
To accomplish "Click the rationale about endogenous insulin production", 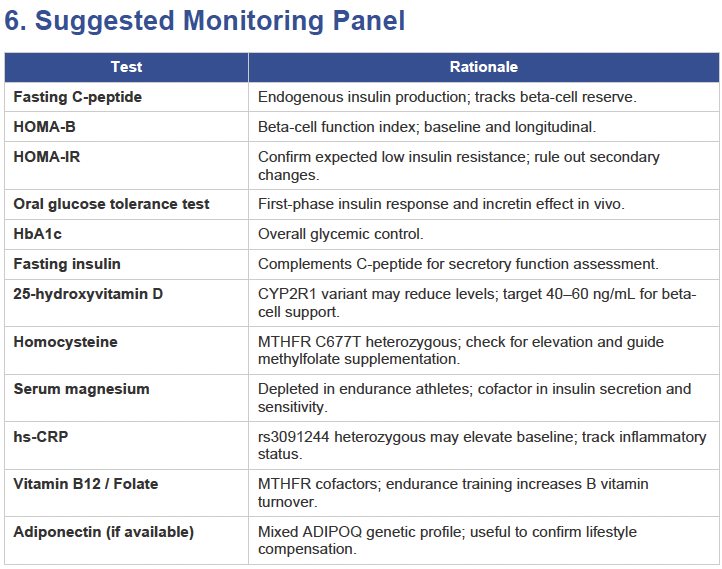I will click(447, 97).
